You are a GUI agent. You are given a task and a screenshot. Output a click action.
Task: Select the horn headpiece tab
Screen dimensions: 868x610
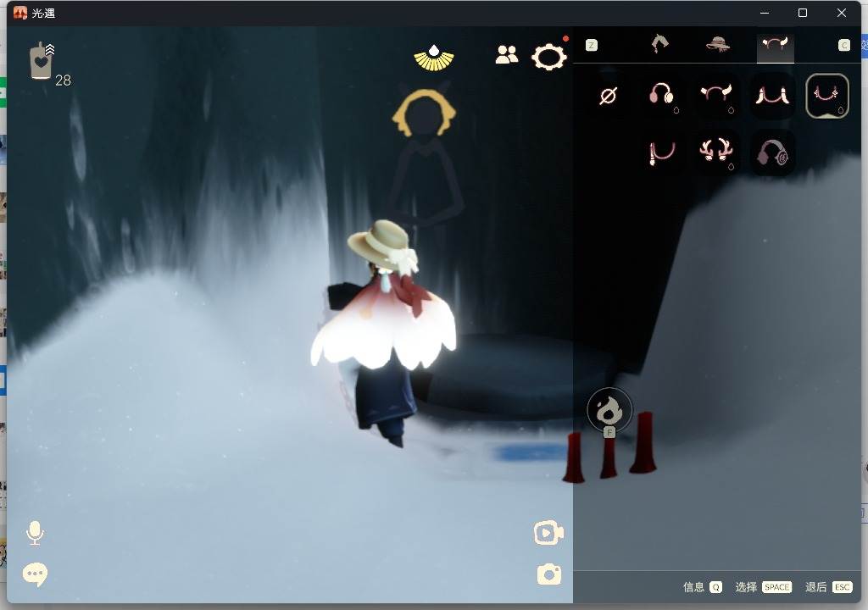tap(775, 44)
